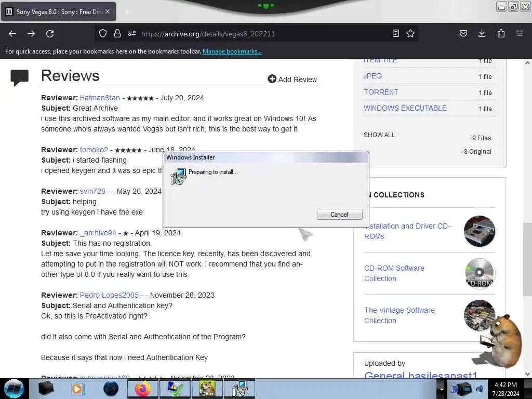The width and height of the screenshot is (532, 399).
Task: Open the Manage bookmarks link
Action: click(232, 51)
